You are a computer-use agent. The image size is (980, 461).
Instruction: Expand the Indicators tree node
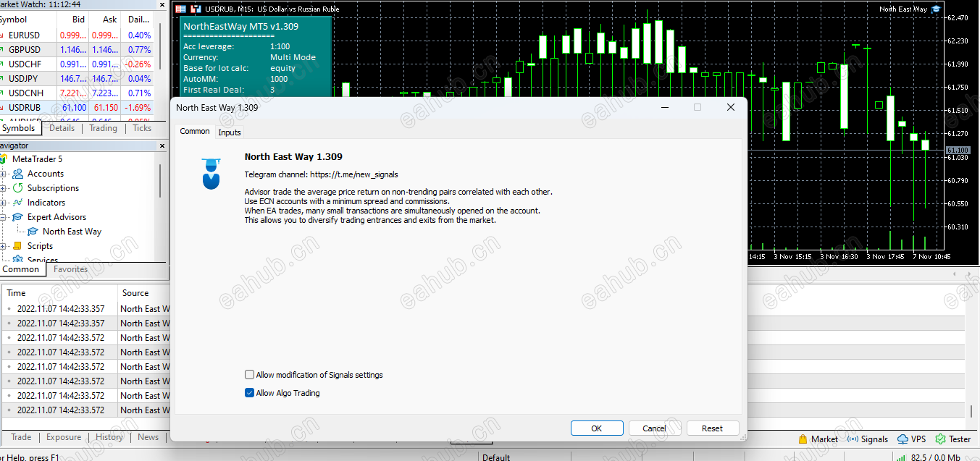pos(3,203)
